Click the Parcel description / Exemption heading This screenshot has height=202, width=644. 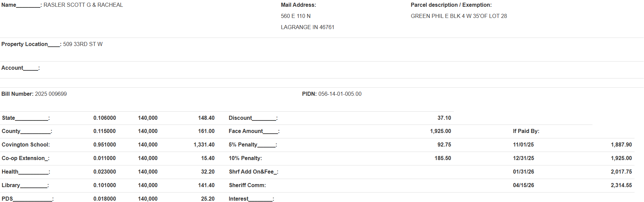(x=451, y=5)
